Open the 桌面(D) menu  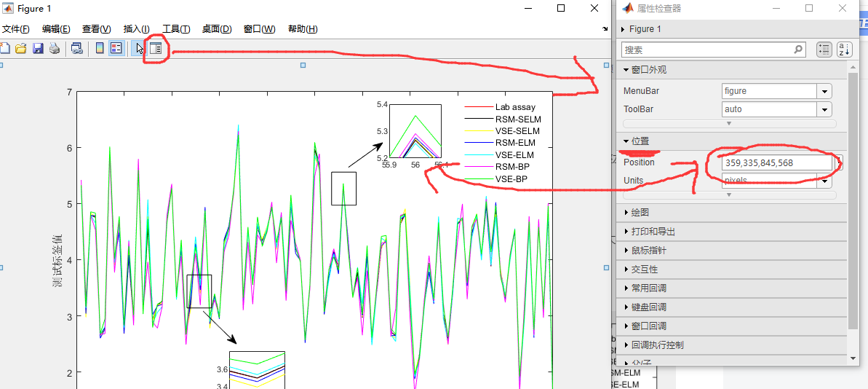[216, 29]
